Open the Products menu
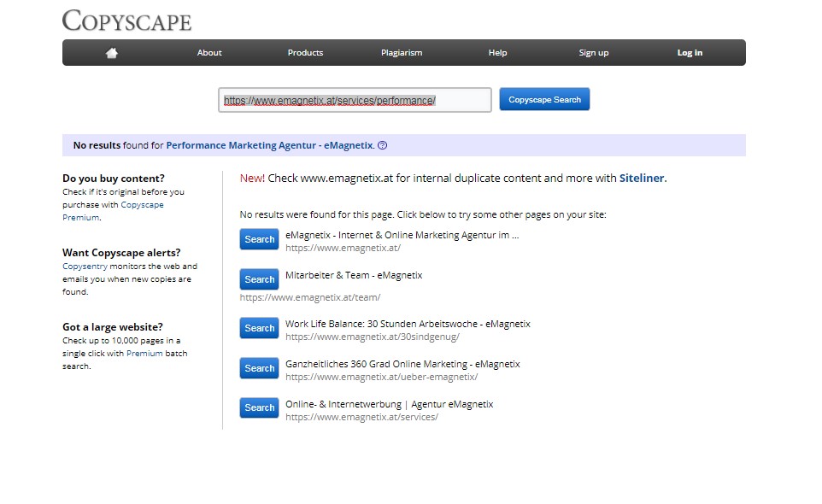 pos(305,52)
